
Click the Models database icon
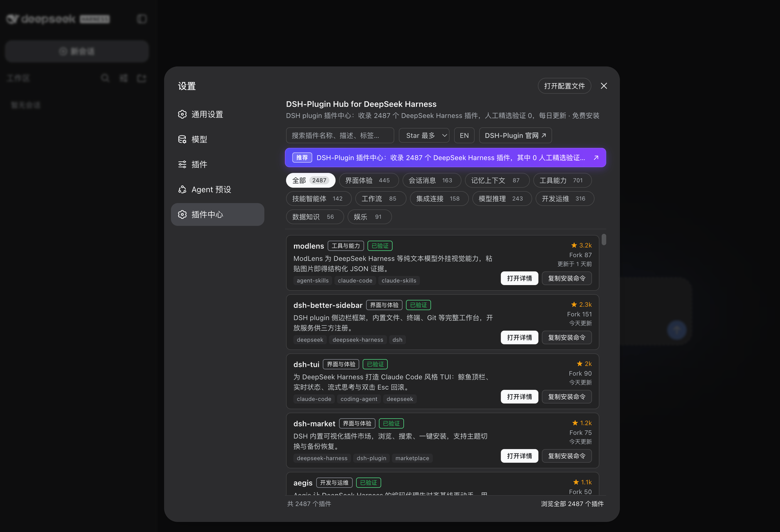point(182,139)
